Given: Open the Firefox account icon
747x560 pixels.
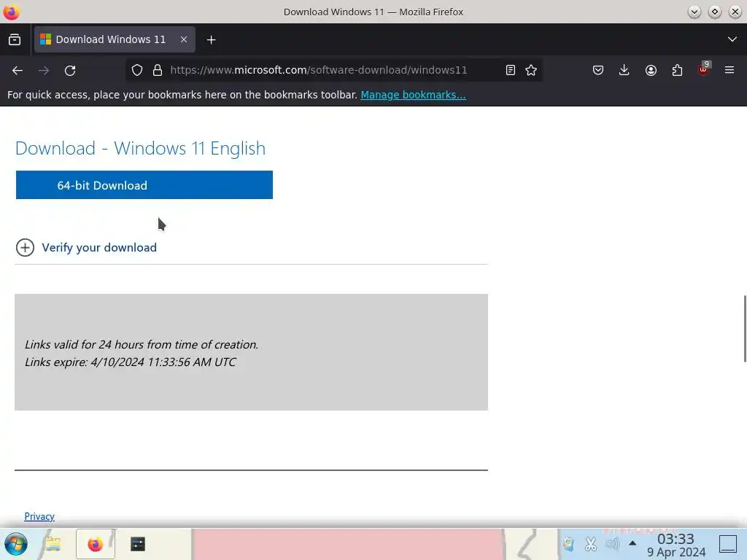Looking at the screenshot, I should point(651,71).
